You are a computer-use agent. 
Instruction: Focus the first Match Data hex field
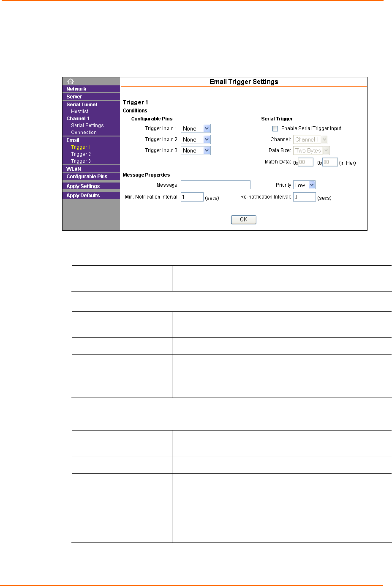coord(305,162)
